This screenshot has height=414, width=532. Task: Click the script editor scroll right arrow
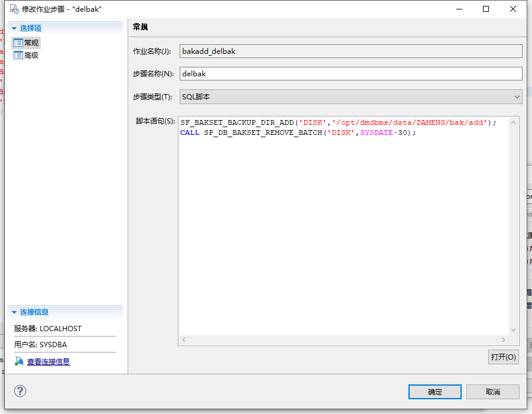(x=504, y=340)
